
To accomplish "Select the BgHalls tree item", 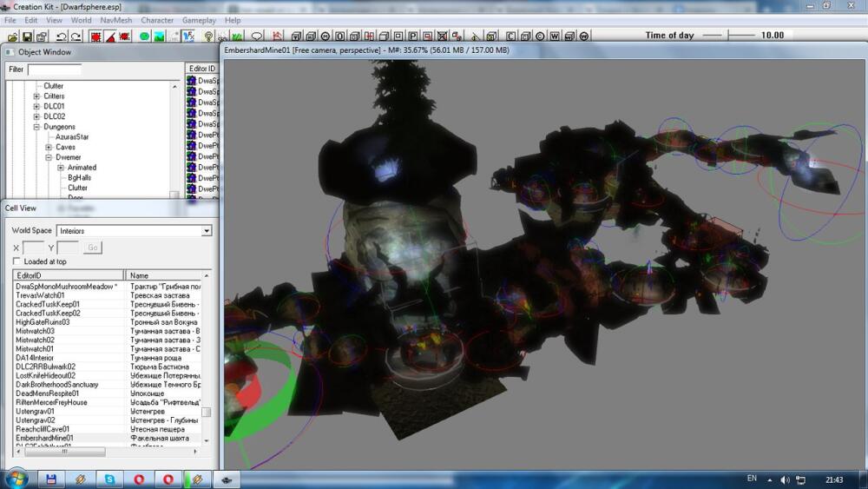I will point(79,178).
